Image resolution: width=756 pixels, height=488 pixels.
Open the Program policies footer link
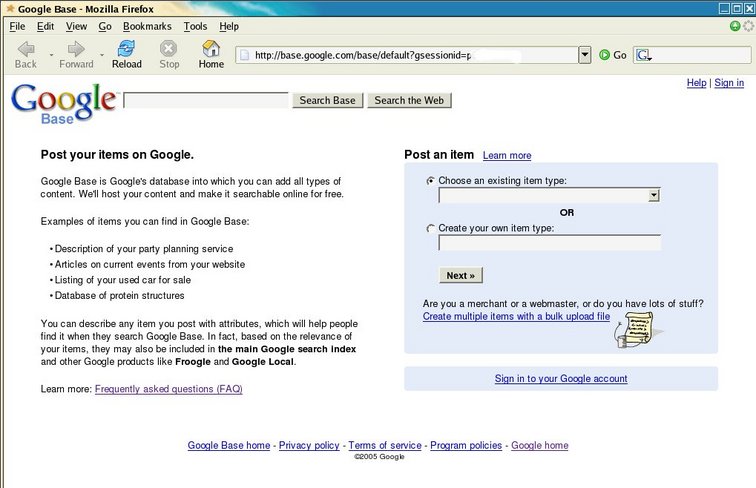(x=466, y=445)
